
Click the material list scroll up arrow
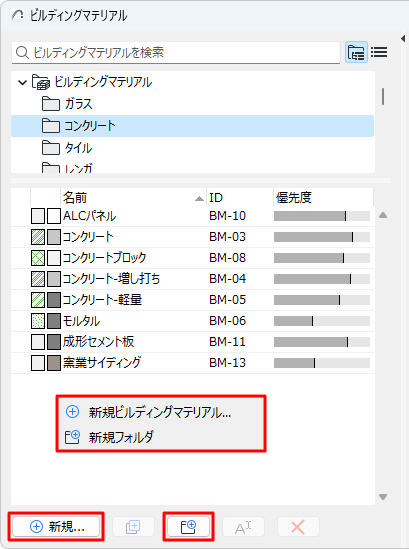click(x=383, y=215)
